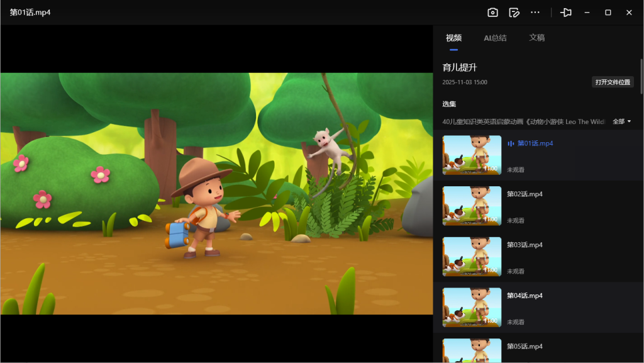
Task: Click the 打开文件位置 button
Action: [613, 82]
